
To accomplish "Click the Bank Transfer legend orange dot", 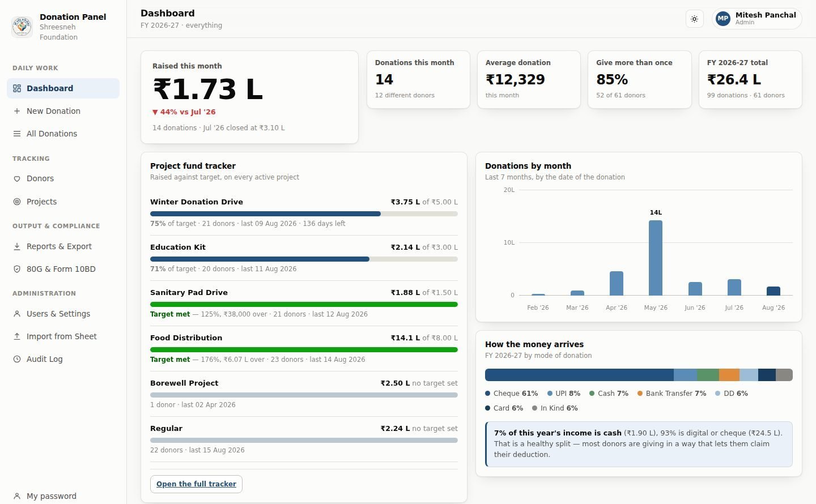I will (640, 394).
